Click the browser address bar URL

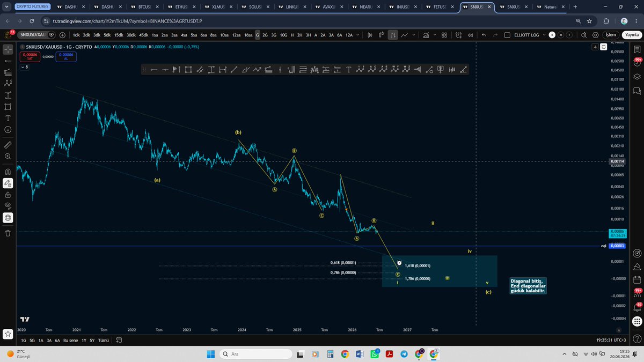(x=128, y=20)
